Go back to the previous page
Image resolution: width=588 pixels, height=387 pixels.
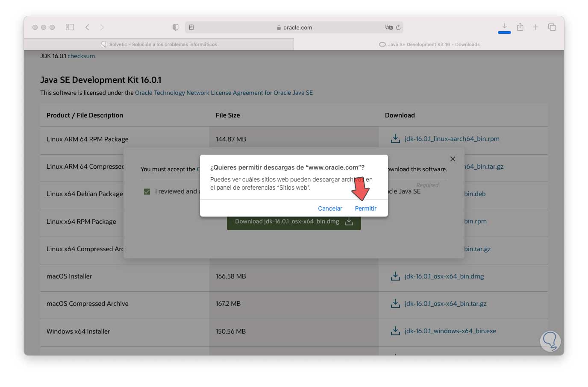coord(87,27)
